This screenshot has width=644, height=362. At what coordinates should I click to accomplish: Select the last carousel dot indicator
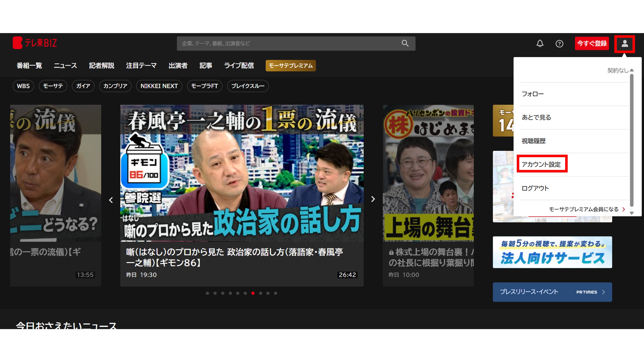point(275,293)
